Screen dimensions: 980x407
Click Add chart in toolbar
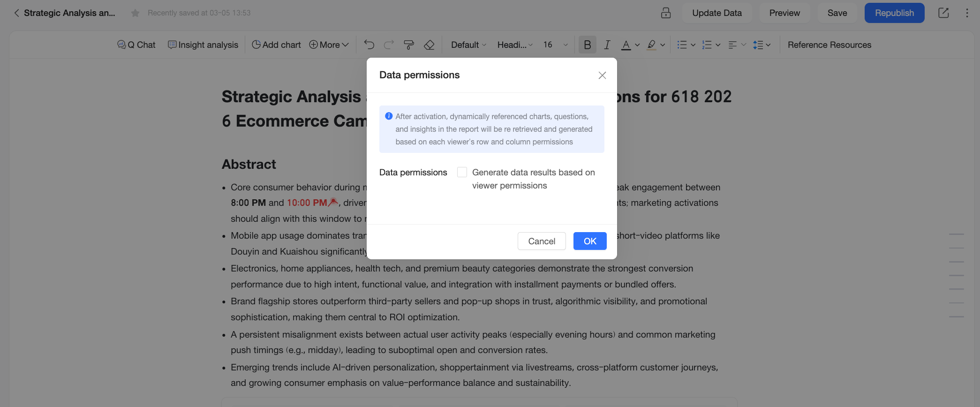(276, 45)
